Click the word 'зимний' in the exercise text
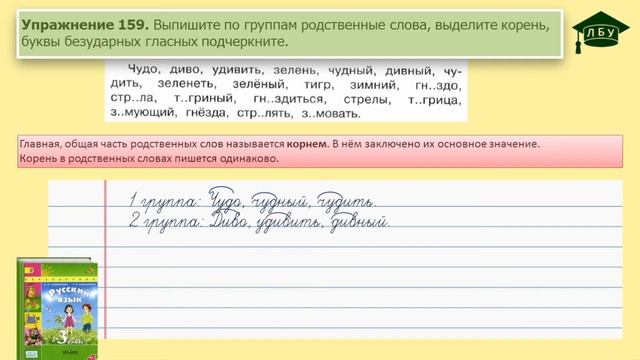 point(373,85)
